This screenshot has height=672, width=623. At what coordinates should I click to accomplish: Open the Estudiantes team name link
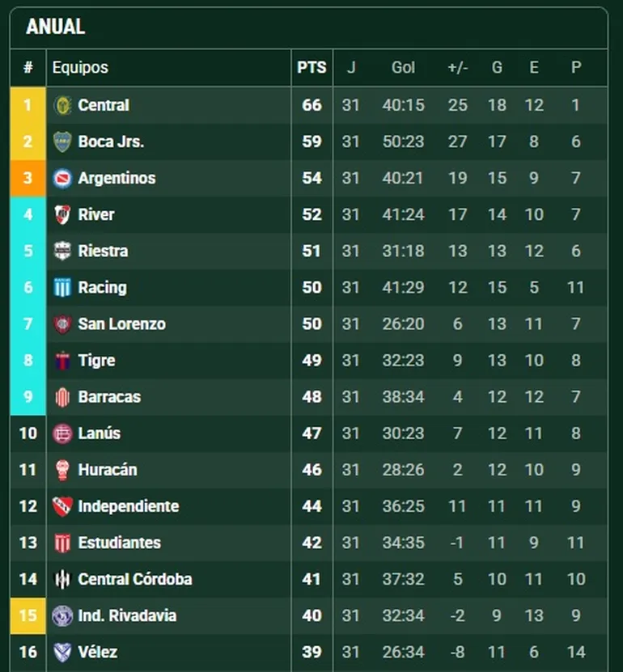[119, 543]
